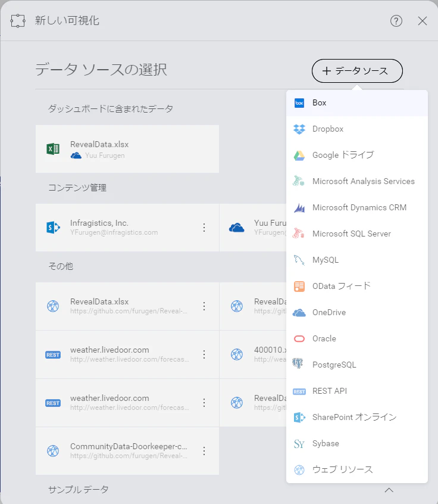438x504 pixels.
Task: Click the コンテンツ管理 heading
Action: (77, 188)
